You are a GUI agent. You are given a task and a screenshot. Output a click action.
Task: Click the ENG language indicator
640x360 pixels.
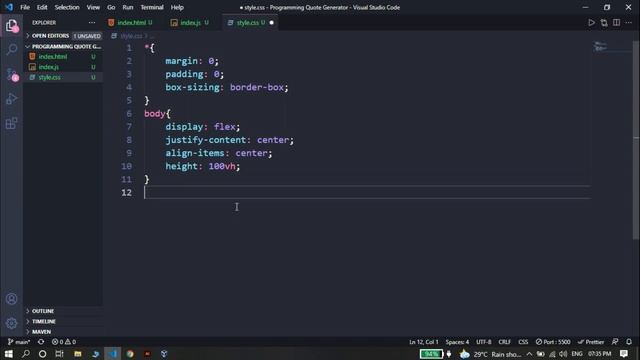pos(577,354)
